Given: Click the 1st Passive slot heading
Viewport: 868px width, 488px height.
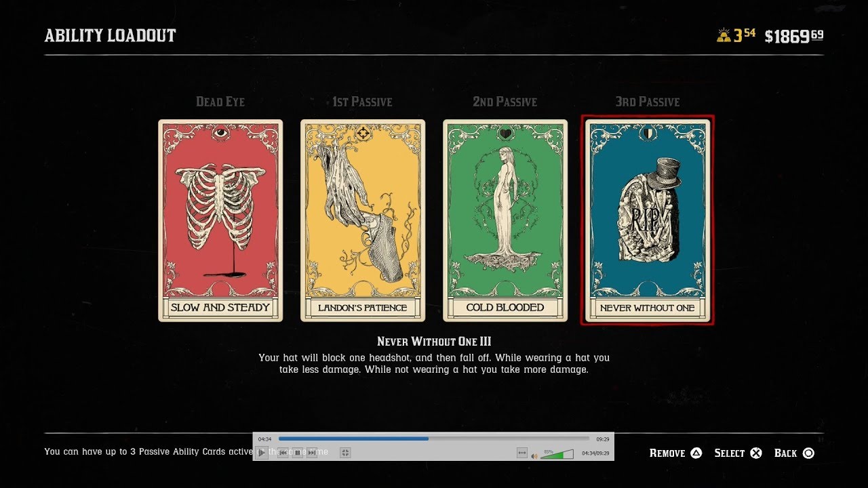Looking at the screenshot, I should click(363, 102).
